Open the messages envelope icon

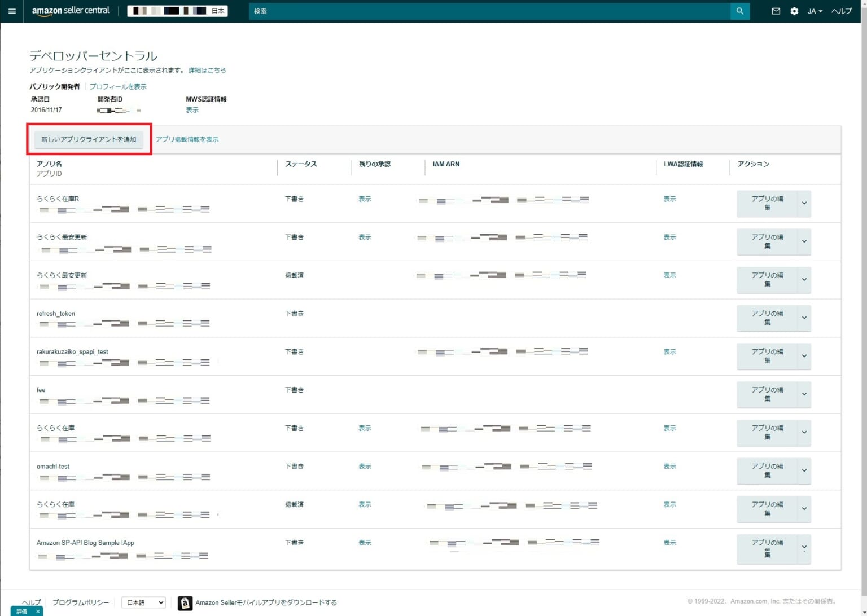coord(776,11)
